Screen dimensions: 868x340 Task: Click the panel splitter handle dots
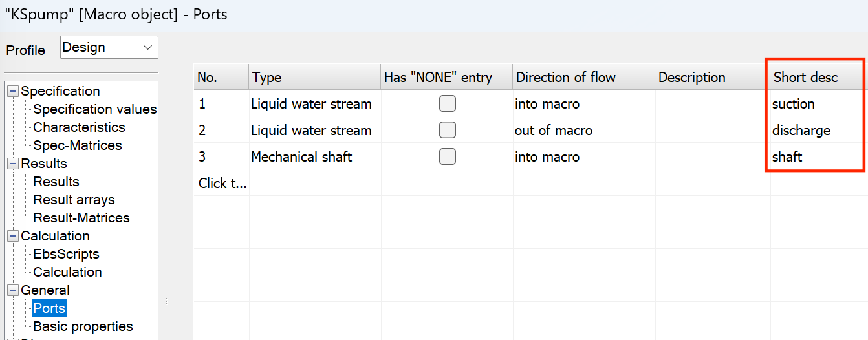[x=166, y=301]
